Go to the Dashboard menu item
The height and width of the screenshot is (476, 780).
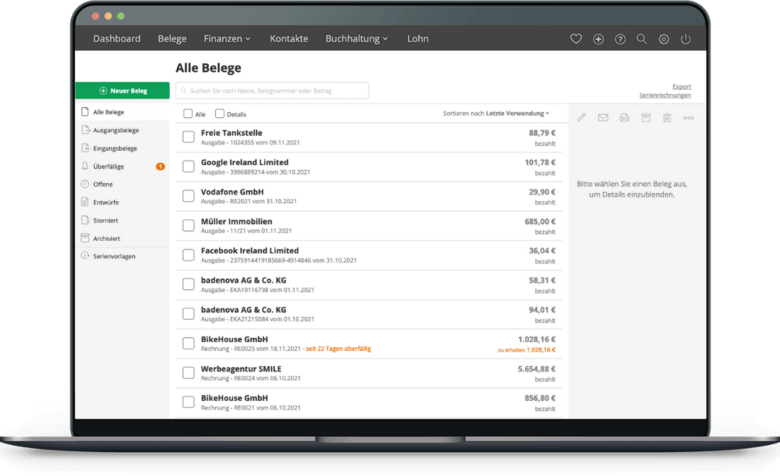(x=117, y=39)
